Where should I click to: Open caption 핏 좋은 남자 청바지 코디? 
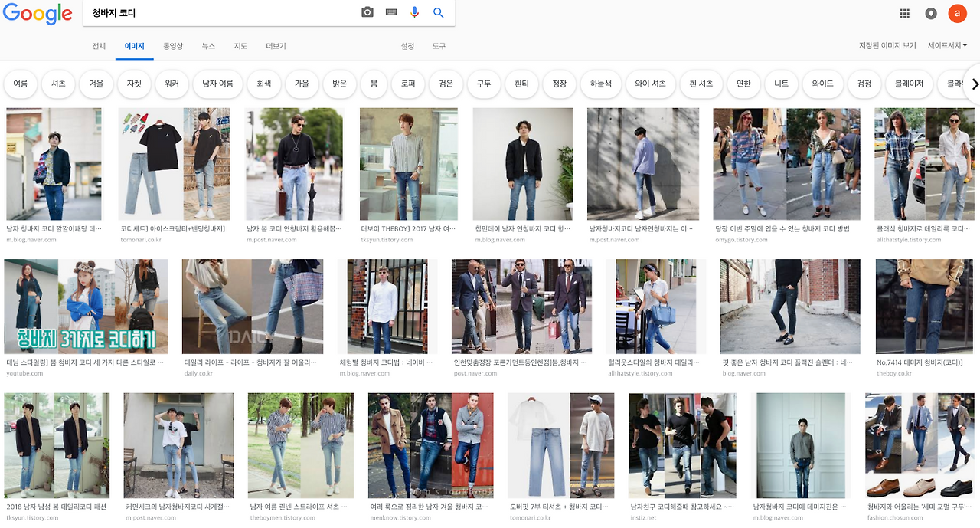[x=788, y=362]
